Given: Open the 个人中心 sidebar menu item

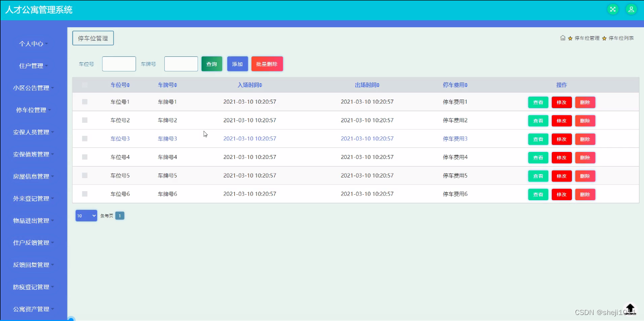Looking at the screenshot, I should point(32,43).
